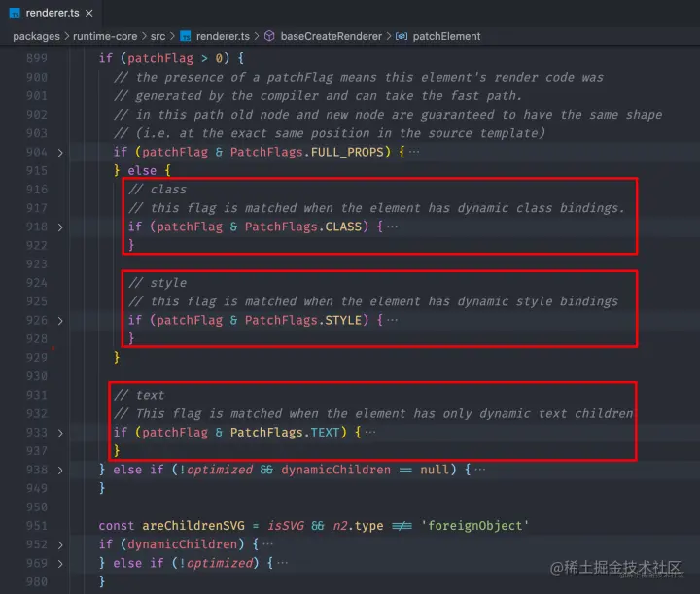The width and height of the screenshot is (700, 594).
Task: Open the baseCreateRenderer breadcrumb symbol
Action: pos(331,36)
